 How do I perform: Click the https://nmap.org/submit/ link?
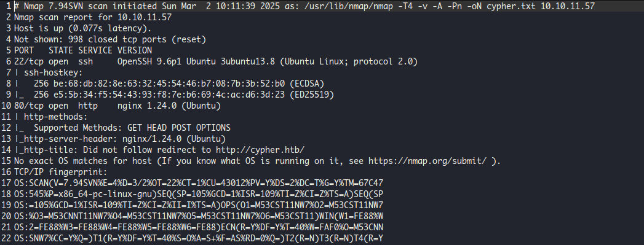click(x=427, y=161)
